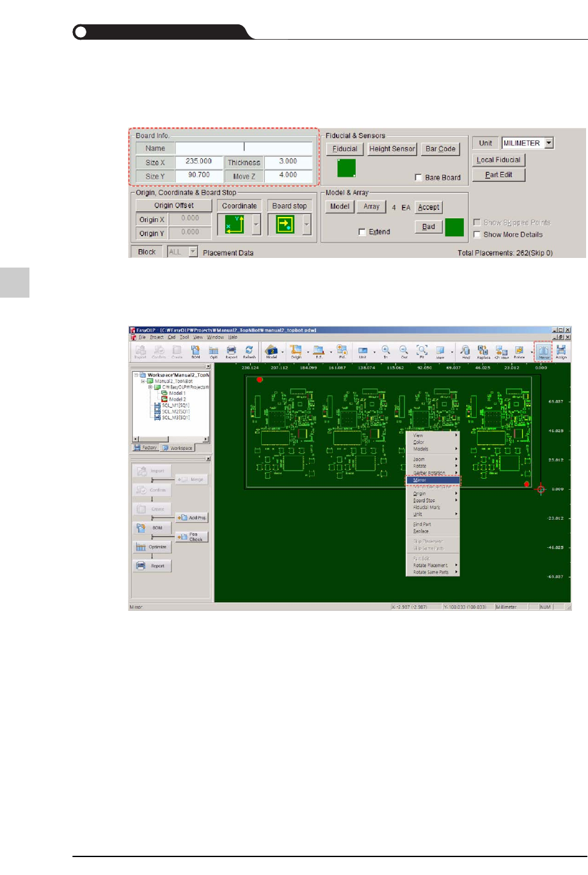Image resolution: width=588 pixels, height=875 pixels.
Task: Click the Refresh toolbar icon
Action: point(250,351)
